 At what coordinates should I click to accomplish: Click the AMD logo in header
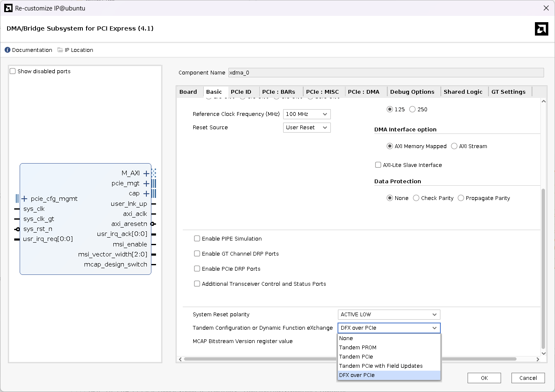[x=541, y=29]
